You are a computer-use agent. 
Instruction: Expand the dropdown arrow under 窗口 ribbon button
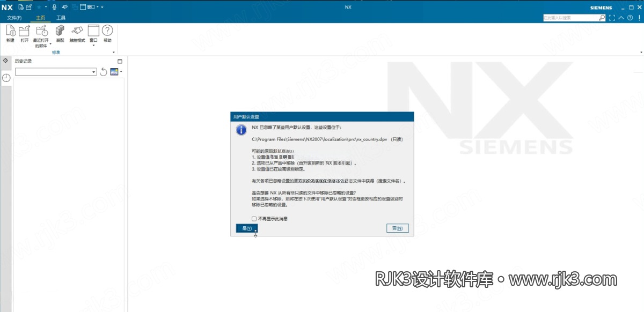tap(93, 46)
